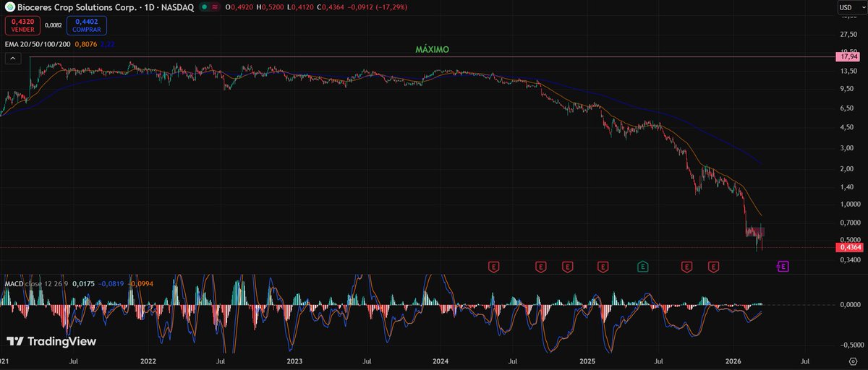Viewport: 868px width, 370px height.
Task: Collapse the indicator legend with the arrow
Action: pos(12,59)
